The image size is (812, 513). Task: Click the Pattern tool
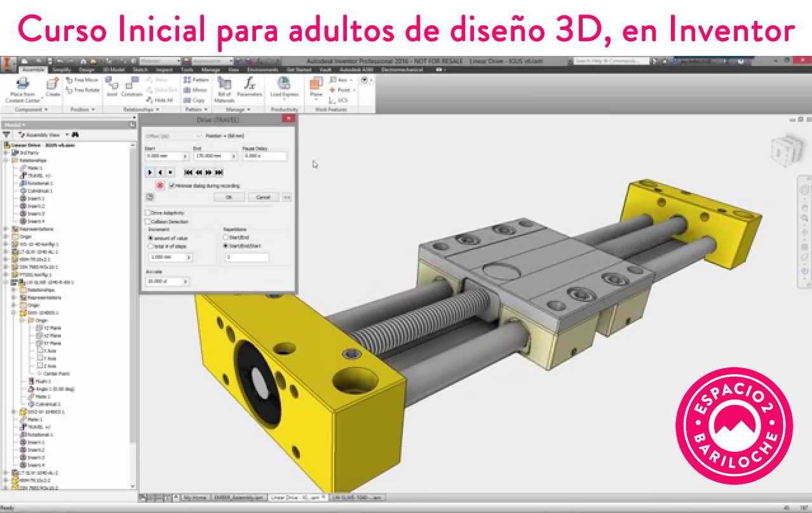pyautogui.click(x=196, y=80)
